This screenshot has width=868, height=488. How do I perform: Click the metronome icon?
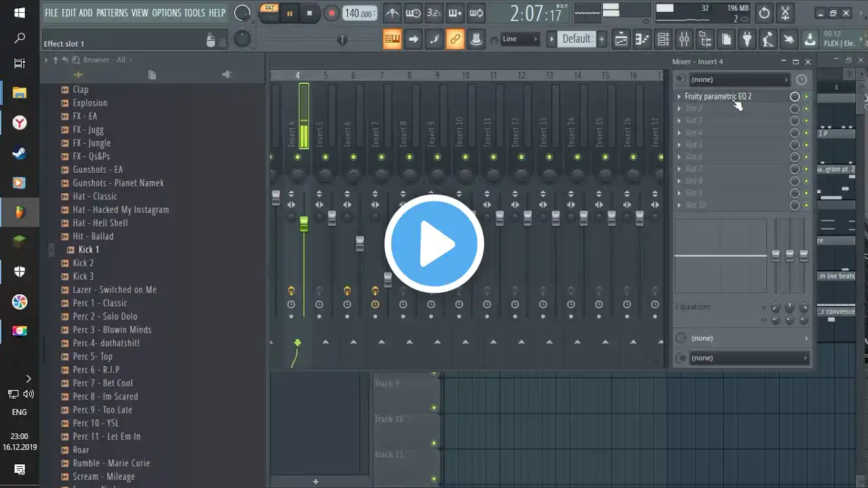click(x=392, y=13)
